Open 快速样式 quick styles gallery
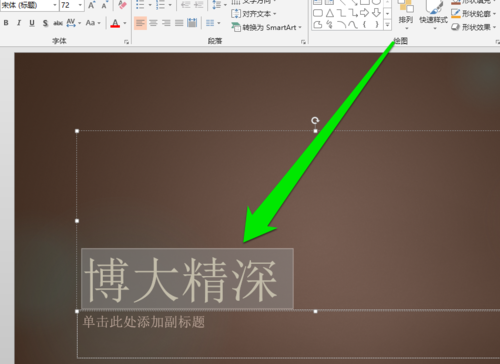 pos(433,15)
